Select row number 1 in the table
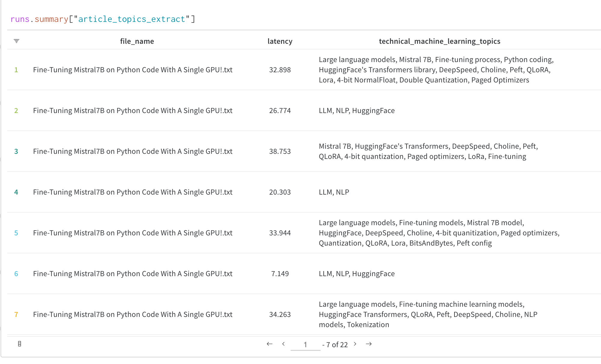This screenshot has width=601, height=364. (16, 70)
